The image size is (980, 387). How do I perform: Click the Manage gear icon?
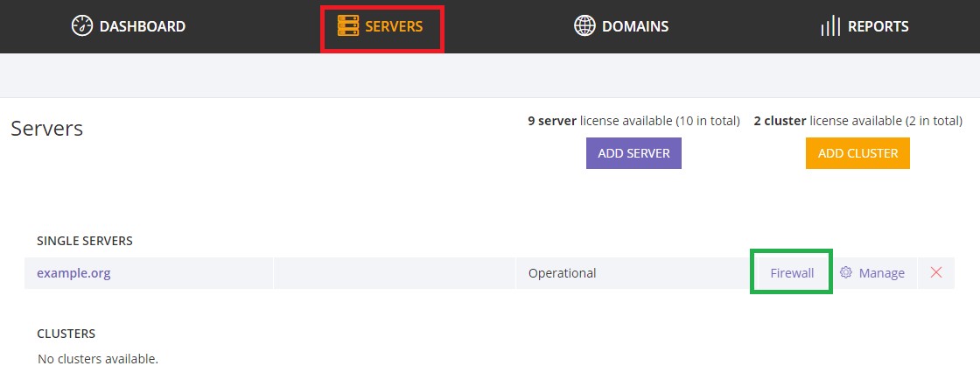point(846,273)
